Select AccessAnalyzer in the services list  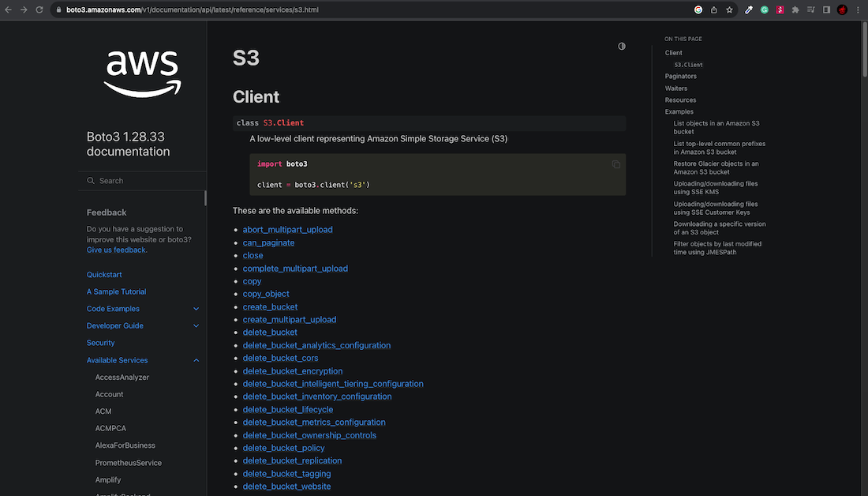[x=122, y=378]
